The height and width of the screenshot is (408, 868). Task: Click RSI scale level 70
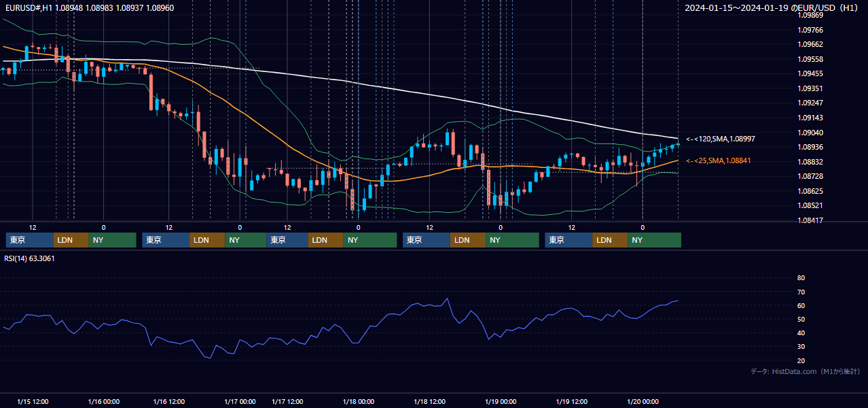801,292
